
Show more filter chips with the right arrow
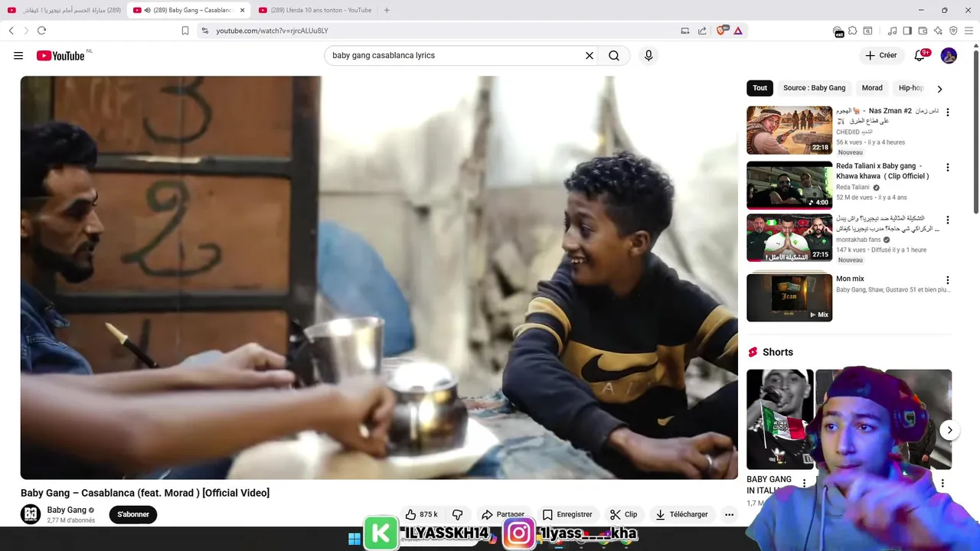click(939, 89)
